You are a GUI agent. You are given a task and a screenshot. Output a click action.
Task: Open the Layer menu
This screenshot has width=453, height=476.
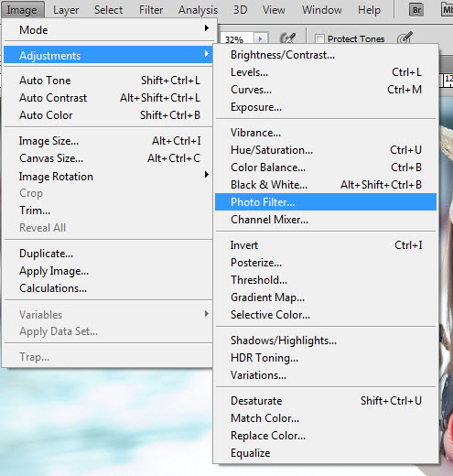click(x=66, y=10)
